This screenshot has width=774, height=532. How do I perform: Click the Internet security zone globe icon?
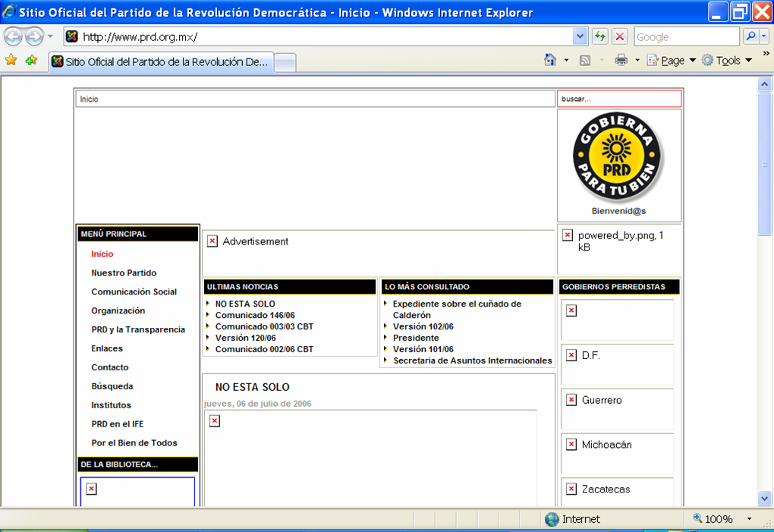tap(552, 519)
